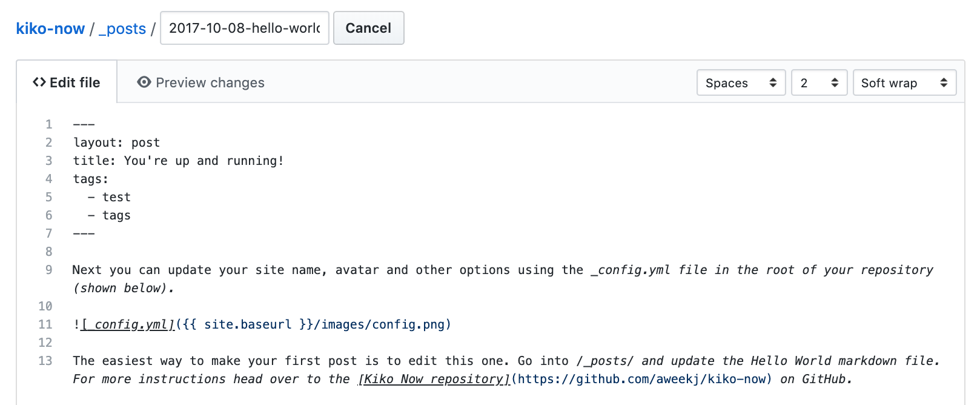Screen dimensions: 980x405
Task: Open the _posts folder breadcrumb link
Action: coord(122,28)
